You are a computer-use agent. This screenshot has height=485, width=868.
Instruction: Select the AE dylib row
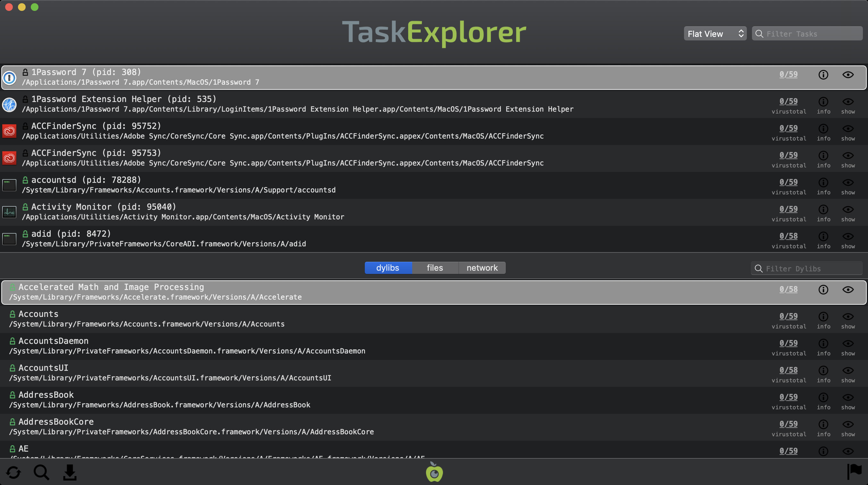[x=434, y=450]
